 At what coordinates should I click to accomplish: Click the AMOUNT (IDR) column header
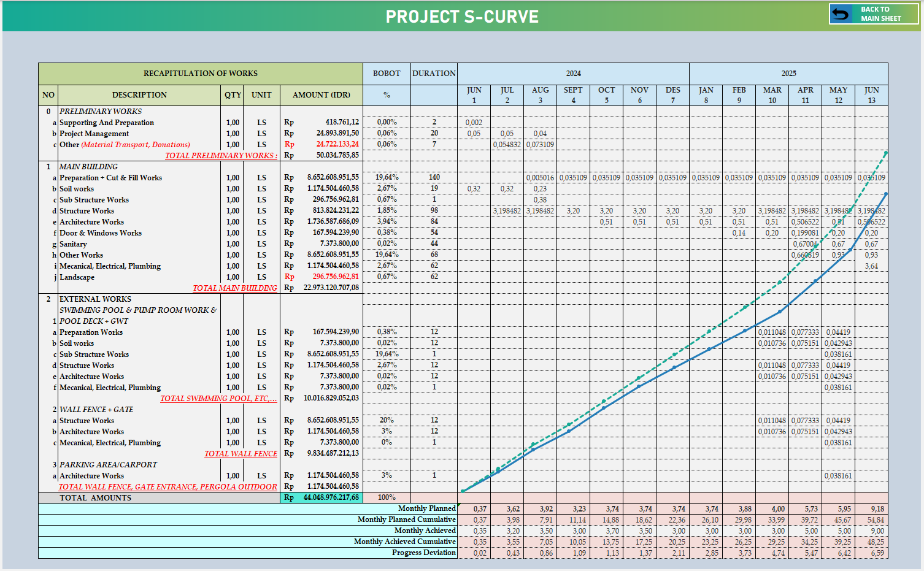coord(321,95)
